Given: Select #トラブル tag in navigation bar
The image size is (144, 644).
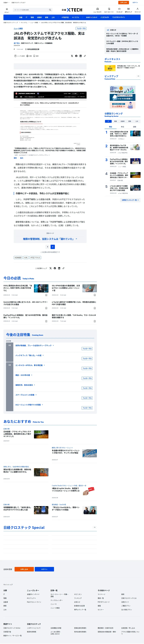Looking at the screenshot, I should click(76, 17).
